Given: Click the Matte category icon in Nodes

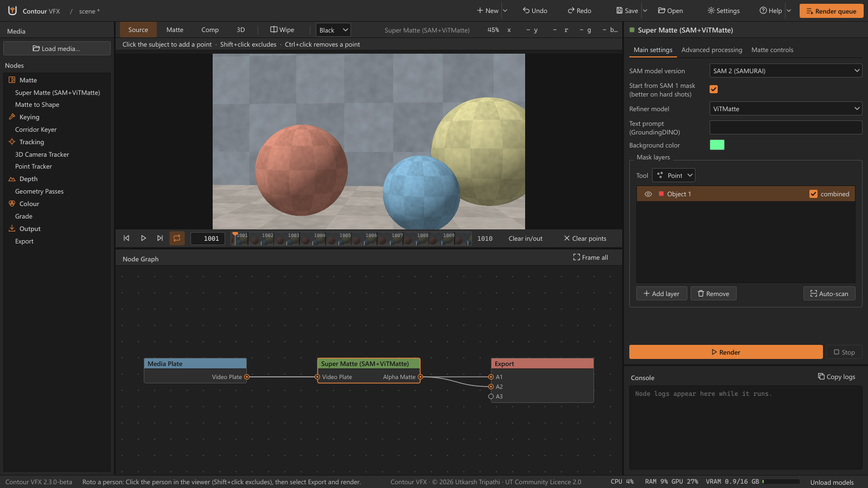Looking at the screenshot, I should (x=12, y=80).
